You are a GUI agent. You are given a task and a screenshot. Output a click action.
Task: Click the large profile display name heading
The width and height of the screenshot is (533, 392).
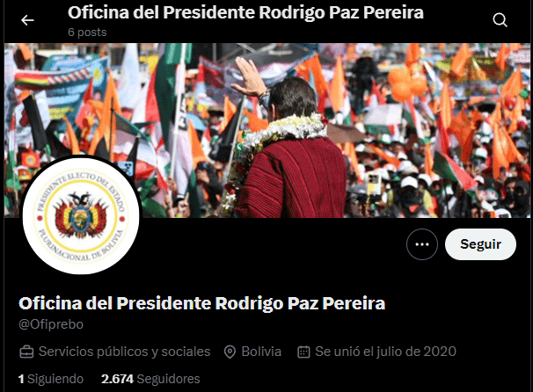pos(202,303)
